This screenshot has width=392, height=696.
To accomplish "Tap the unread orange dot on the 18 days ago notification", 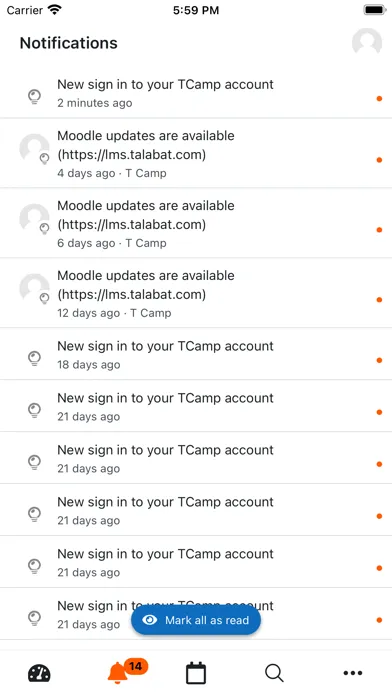I will (379, 360).
